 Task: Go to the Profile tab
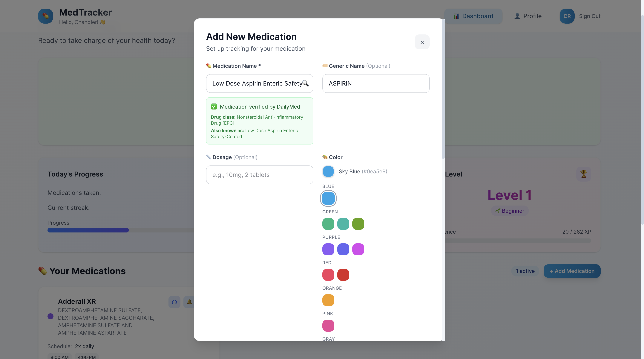coord(528,16)
